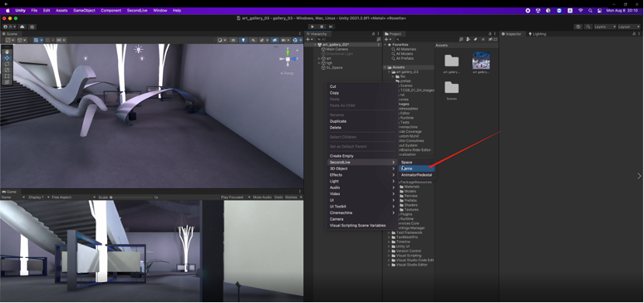Open the undo history icon near Layers
This screenshot has width=644, height=303.
click(578, 26)
